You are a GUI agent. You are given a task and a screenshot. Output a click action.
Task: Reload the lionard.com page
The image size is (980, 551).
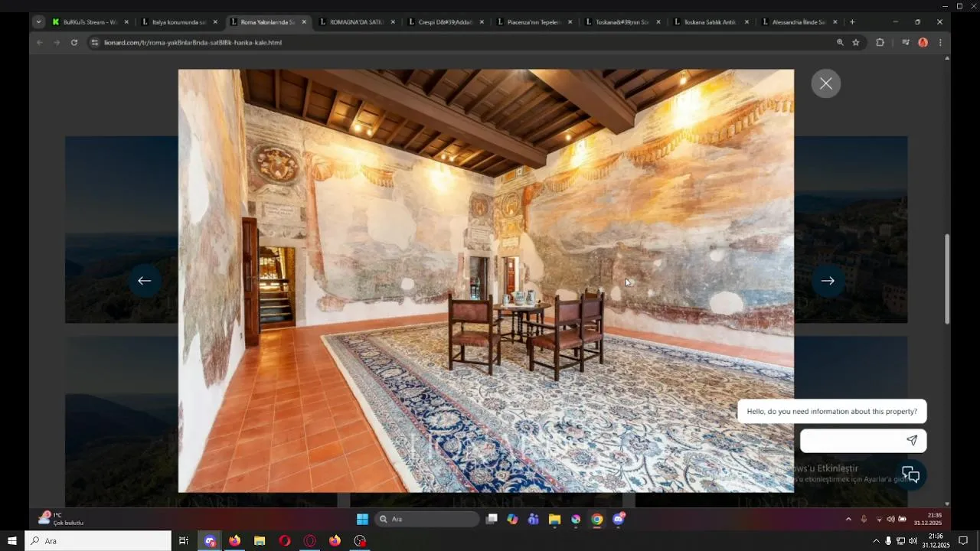pyautogui.click(x=74, y=43)
